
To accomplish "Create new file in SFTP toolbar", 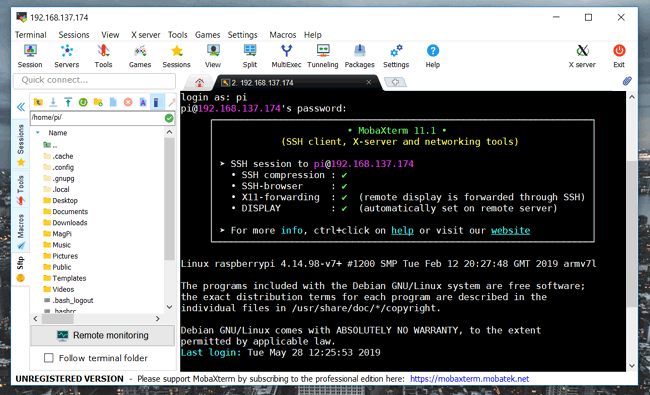I will point(113,102).
